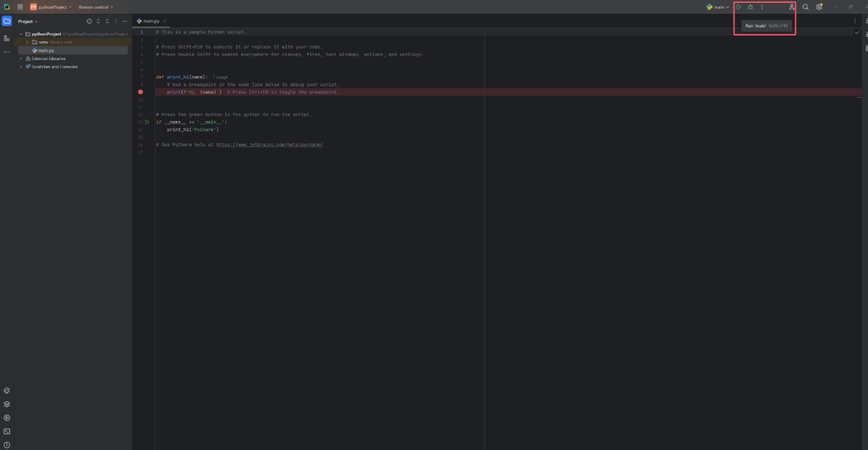Screen dimensions: 868x450
Task: Select the main.py editor tab
Action: pyautogui.click(x=150, y=21)
